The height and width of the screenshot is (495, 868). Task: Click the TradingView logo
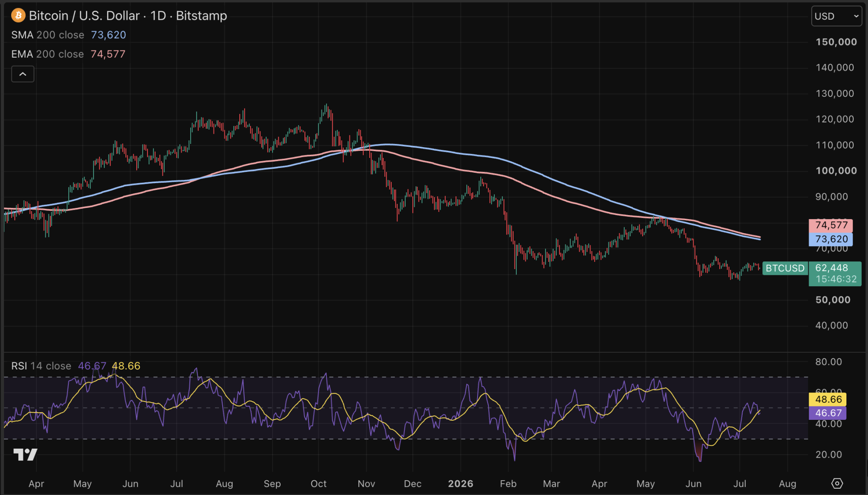click(x=25, y=454)
